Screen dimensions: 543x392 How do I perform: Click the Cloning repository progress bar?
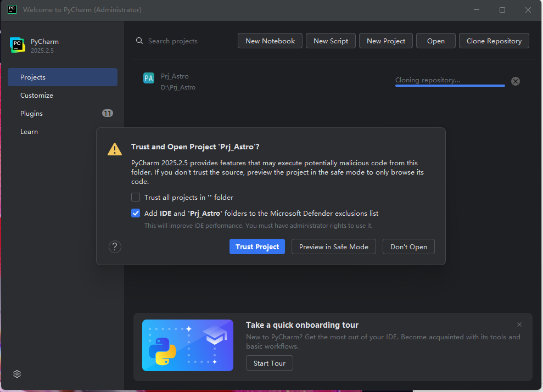pyautogui.click(x=450, y=86)
